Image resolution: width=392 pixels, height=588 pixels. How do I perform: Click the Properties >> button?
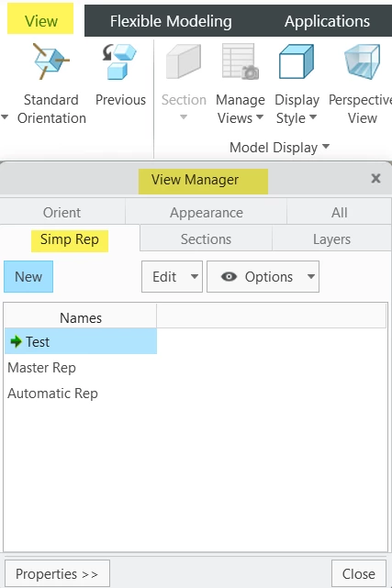pos(57,573)
